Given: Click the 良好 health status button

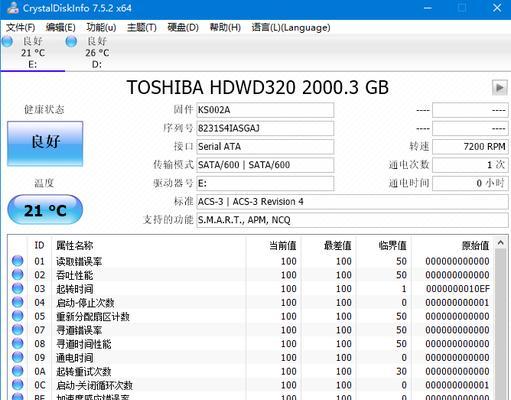Looking at the screenshot, I should 45,143.
